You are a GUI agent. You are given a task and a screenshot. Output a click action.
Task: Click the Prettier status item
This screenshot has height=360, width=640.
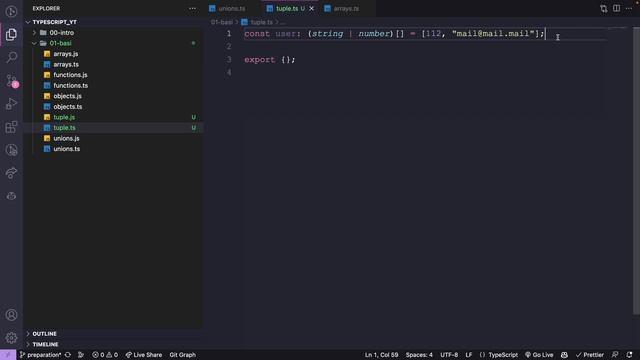(x=589, y=355)
